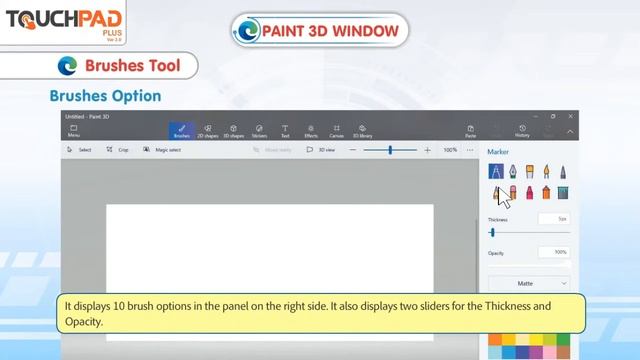Click the 100% zoom value

(x=450, y=150)
